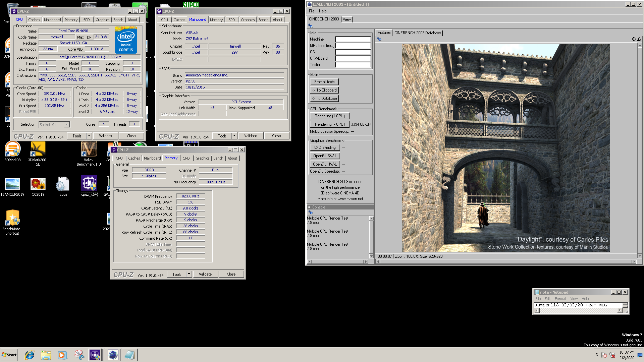Show hidden system tray icons
644x362 pixels.
click(597, 355)
